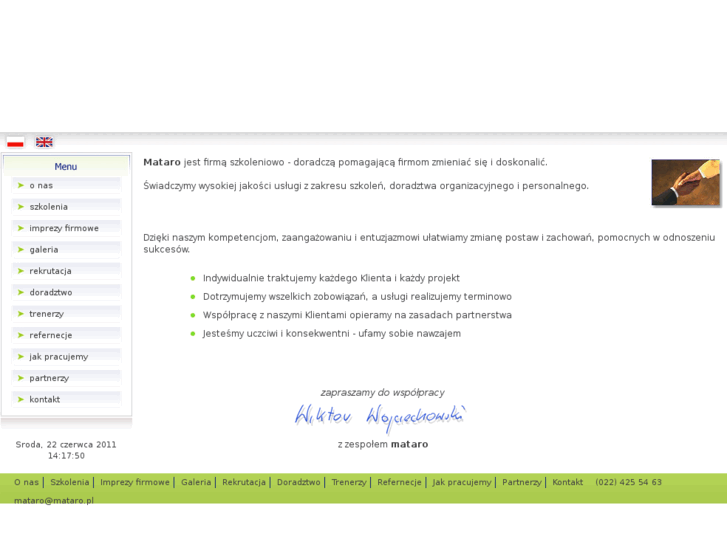
Task: Follow the 'Trenerzy' footer link
Action: pos(349,482)
